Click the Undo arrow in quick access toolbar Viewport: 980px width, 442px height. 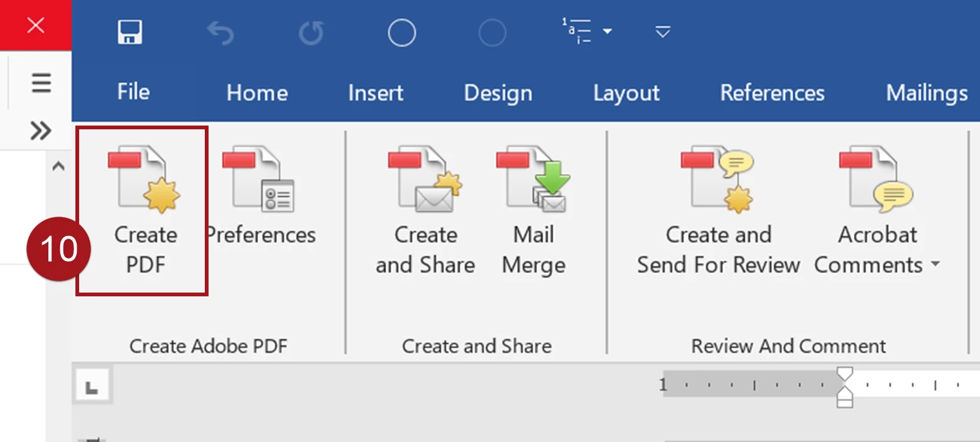(220, 33)
